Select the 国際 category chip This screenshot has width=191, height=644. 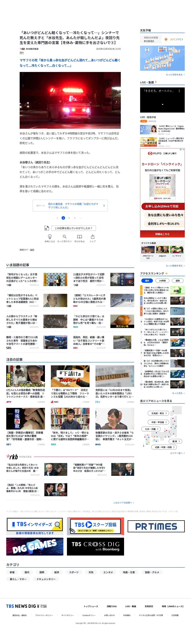42,572
